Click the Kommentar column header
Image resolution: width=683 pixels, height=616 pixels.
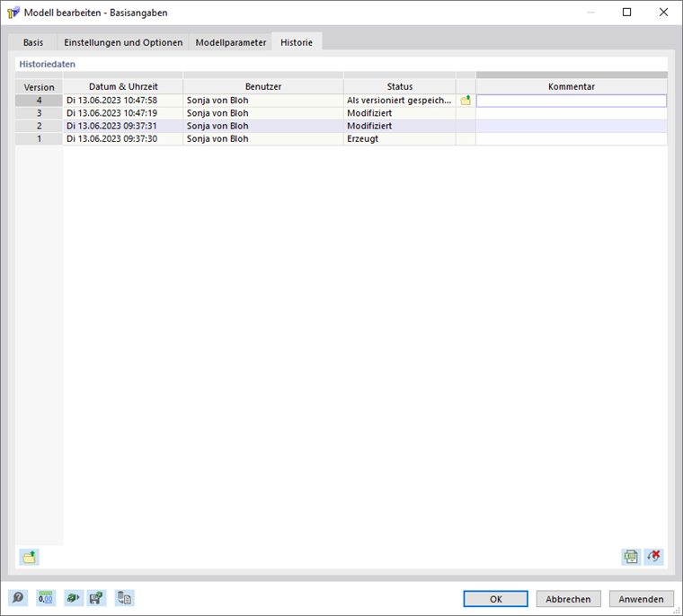572,86
